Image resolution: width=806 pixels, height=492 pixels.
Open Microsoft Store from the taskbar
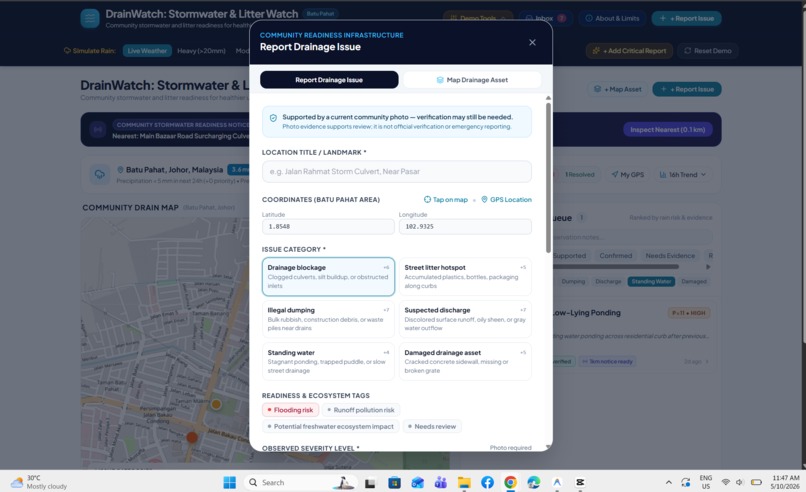point(394,482)
